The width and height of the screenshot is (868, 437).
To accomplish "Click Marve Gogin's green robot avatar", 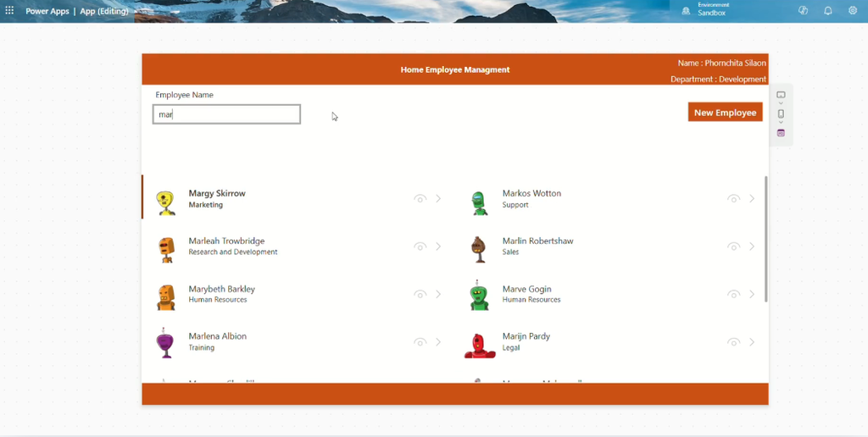I will 480,296.
